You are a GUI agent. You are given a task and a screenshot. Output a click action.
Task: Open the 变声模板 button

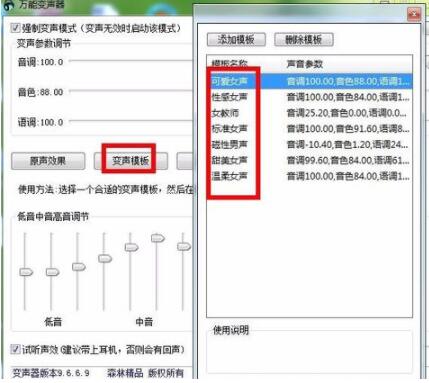point(131,161)
